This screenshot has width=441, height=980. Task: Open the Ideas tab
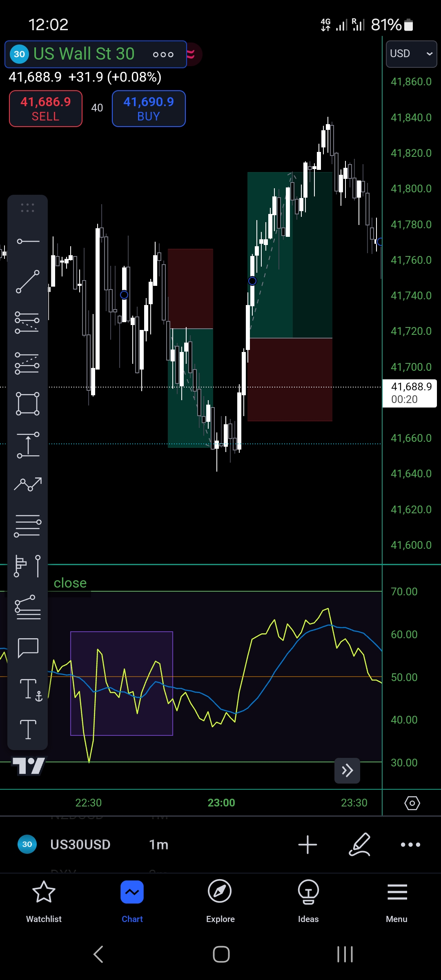[x=308, y=902]
